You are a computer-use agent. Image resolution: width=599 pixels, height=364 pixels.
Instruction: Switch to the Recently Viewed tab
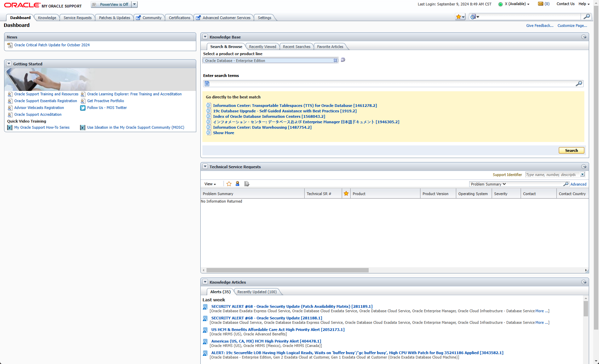point(263,47)
